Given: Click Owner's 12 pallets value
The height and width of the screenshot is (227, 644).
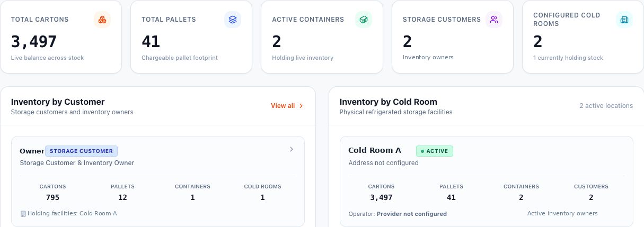Looking at the screenshot, I should [122, 197].
